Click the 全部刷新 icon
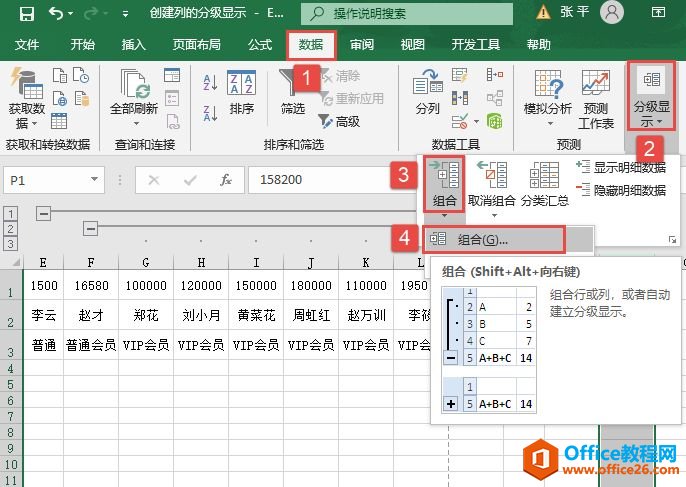This screenshot has height=487, width=686. (x=135, y=84)
